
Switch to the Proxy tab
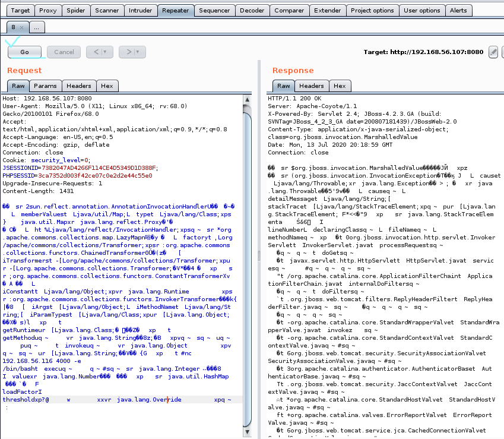coord(48,11)
